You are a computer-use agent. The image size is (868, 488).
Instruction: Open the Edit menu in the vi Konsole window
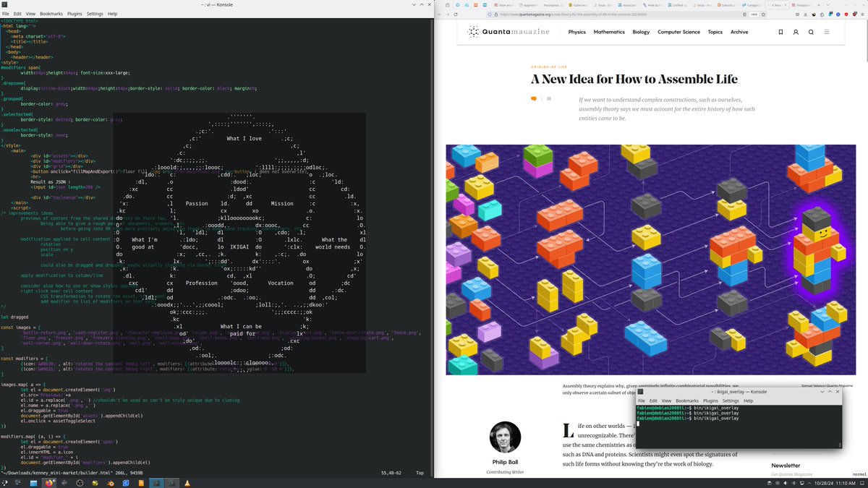[x=17, y=14]
